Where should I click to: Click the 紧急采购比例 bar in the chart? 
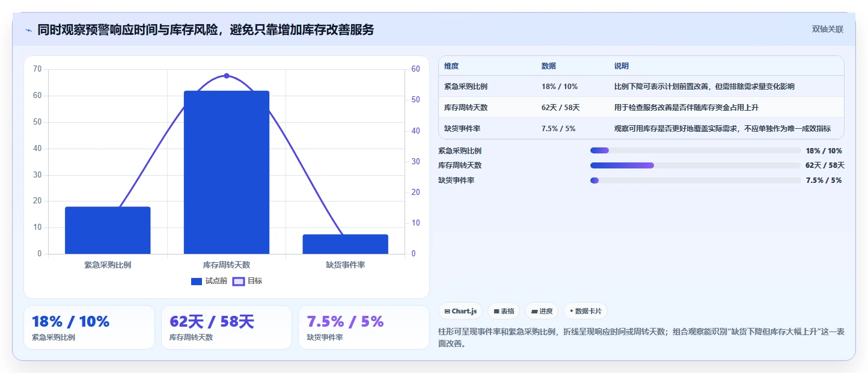108,230
